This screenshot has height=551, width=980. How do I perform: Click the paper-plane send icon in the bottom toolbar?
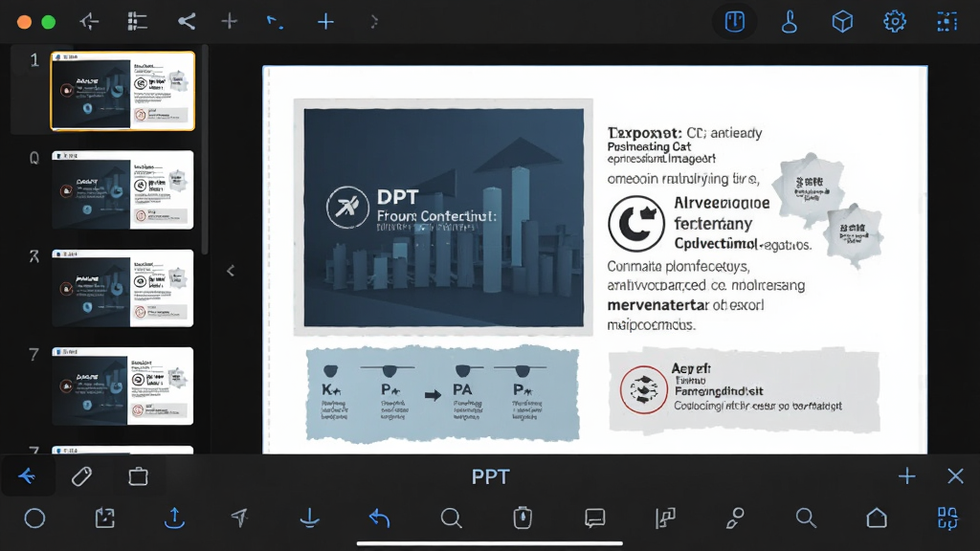[239, 518]
